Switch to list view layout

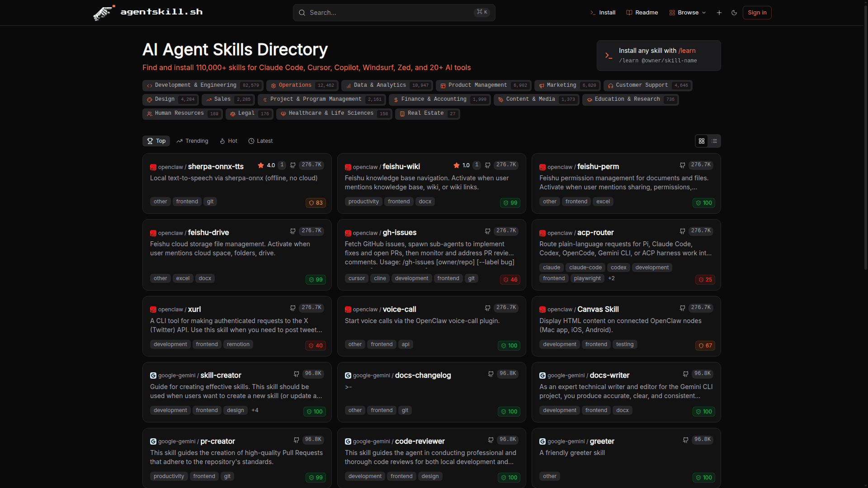[x=714, y=141]
